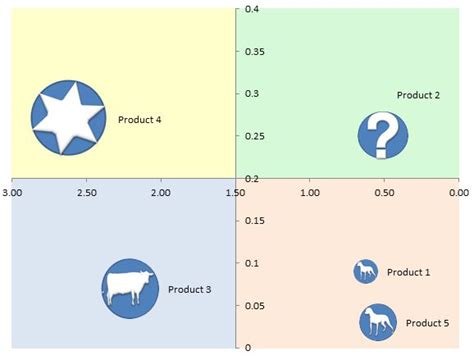Select the Product 3 data label
Screen dimensions: 474x360
coord(190,289)
